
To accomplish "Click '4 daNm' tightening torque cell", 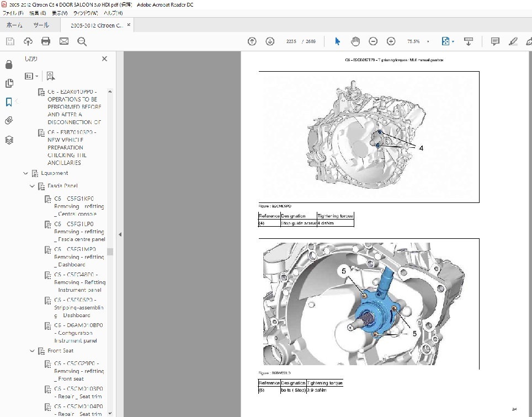I will point(335,223).
